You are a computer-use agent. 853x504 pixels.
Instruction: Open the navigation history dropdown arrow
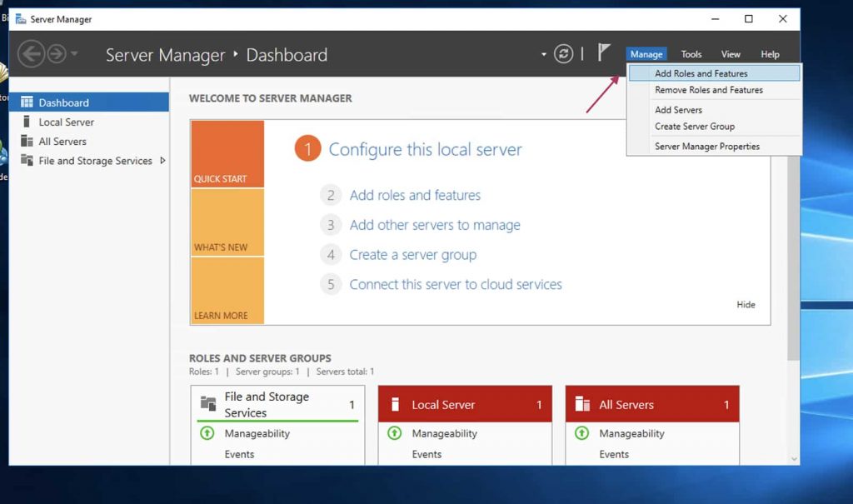(x=74, y=55)
